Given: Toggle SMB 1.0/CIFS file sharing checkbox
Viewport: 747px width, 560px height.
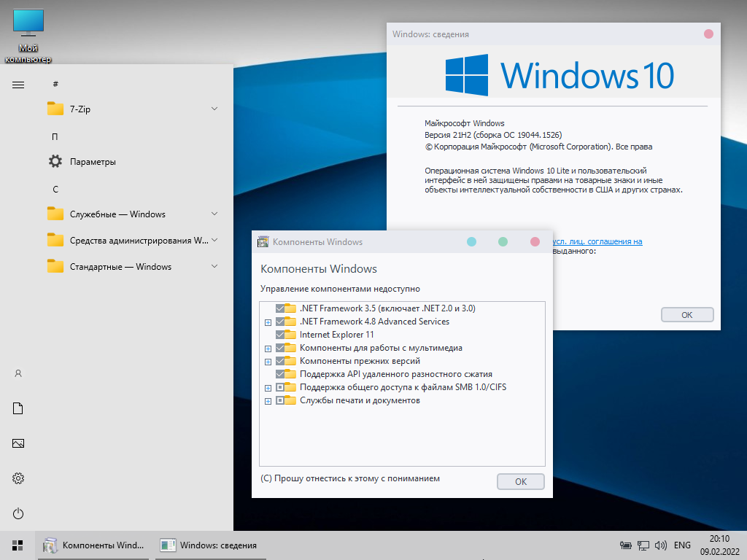Looking at the screenshot, I should coord(281,387).
